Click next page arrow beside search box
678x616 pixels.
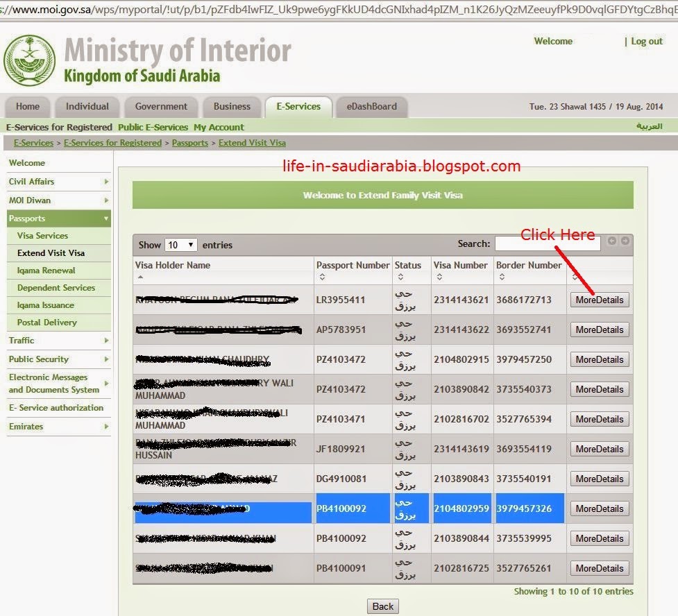tap(625, 241)
